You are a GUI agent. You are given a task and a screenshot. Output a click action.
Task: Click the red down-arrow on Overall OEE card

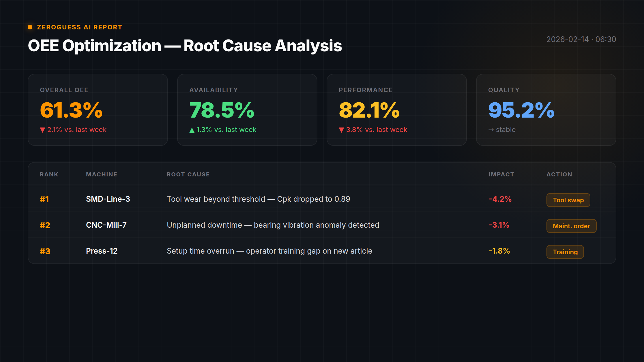(42, 130)
